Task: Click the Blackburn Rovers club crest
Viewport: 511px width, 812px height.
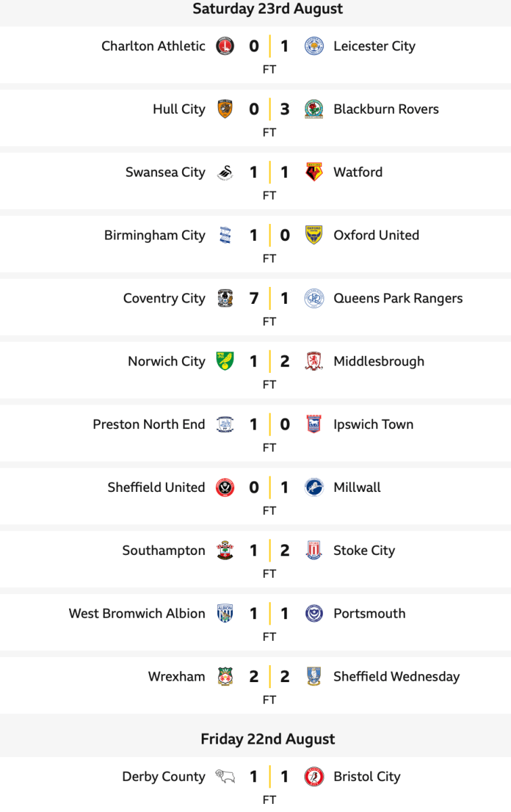Action: coord(313,109)
